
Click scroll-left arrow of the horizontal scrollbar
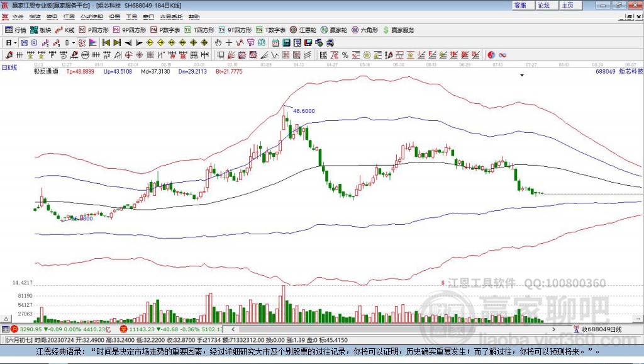tap(233, 329)
